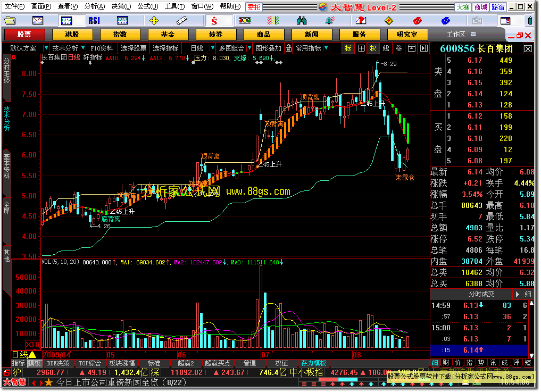Click the binoculars search icon

[302, 21]
